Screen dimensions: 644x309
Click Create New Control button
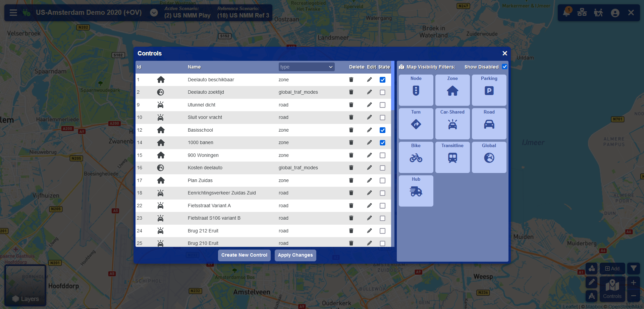click(x=244, y=255)
